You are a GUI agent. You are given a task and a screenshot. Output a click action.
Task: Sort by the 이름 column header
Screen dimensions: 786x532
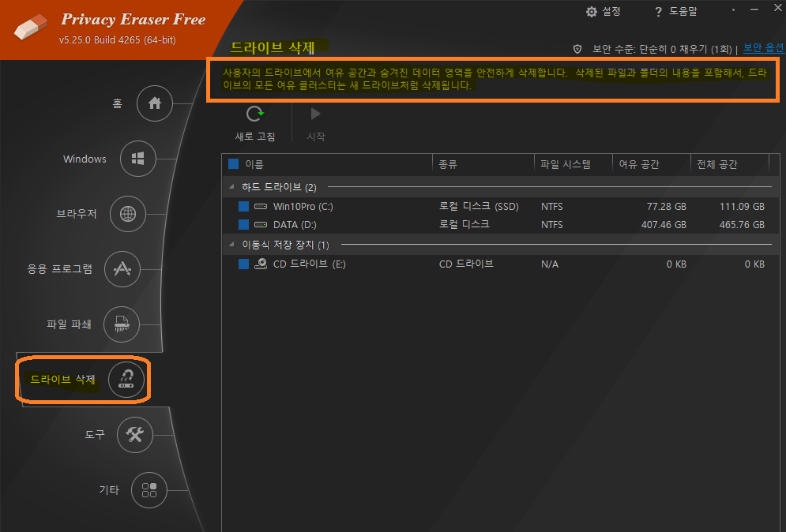point(254,164)
